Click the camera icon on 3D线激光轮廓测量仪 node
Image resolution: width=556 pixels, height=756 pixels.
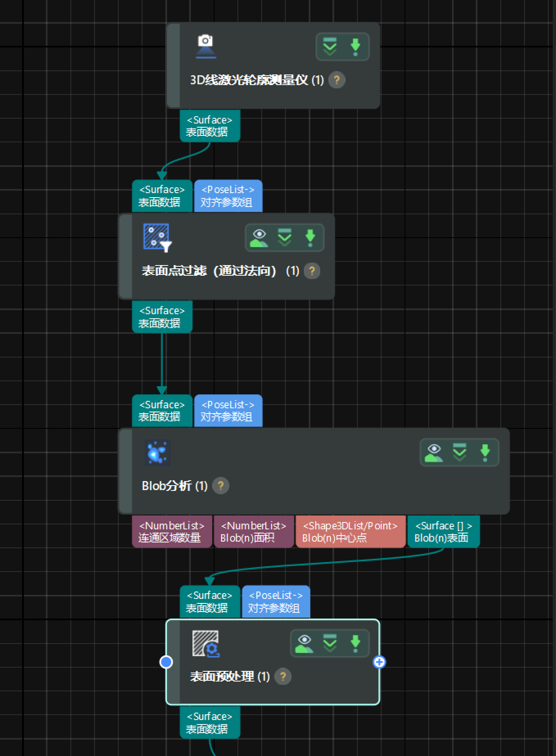click(x=206, y=46)
